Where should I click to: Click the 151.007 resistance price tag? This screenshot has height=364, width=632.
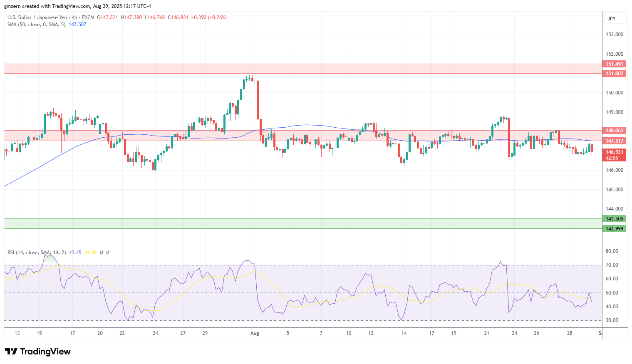pos(614,74)
